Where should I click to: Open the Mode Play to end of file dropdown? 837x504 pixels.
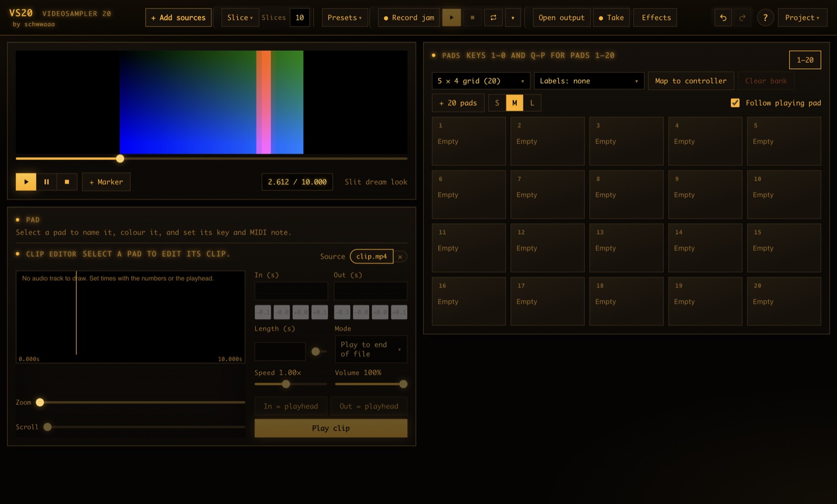click(x=371, y=349)
